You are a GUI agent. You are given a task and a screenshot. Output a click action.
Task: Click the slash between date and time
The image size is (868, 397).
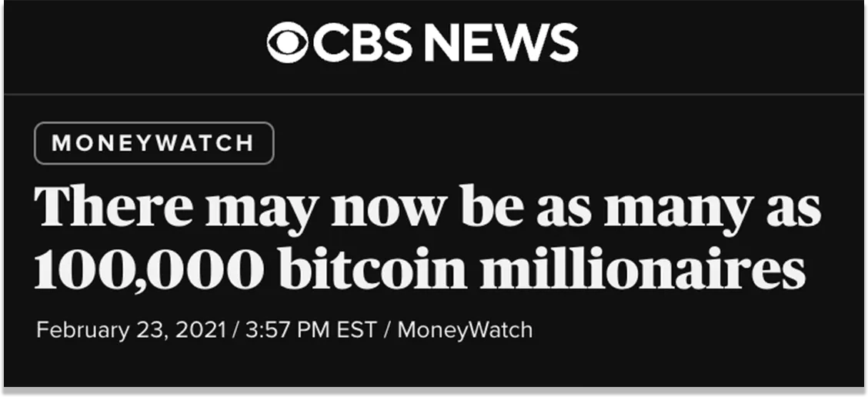click(x=233, y=330)
